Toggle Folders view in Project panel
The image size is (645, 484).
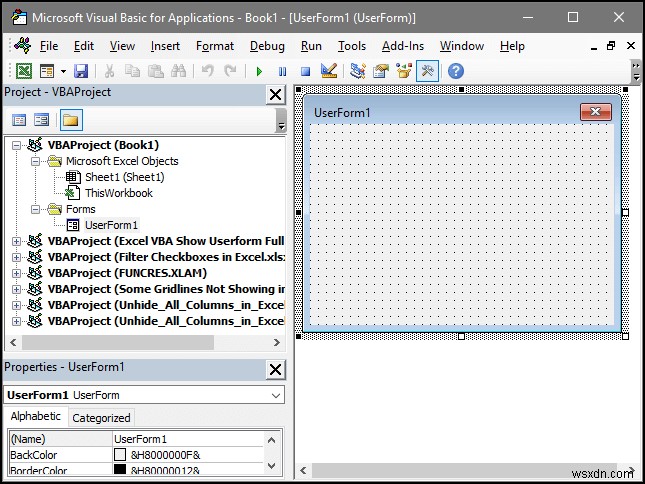coord(71,120)
